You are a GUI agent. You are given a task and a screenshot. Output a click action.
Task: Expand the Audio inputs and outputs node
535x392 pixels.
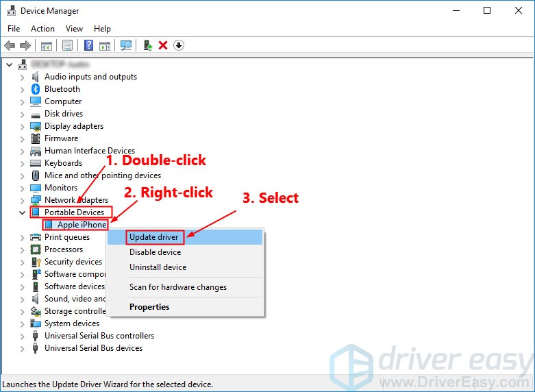pyautogui.click(x=23, y=77)
